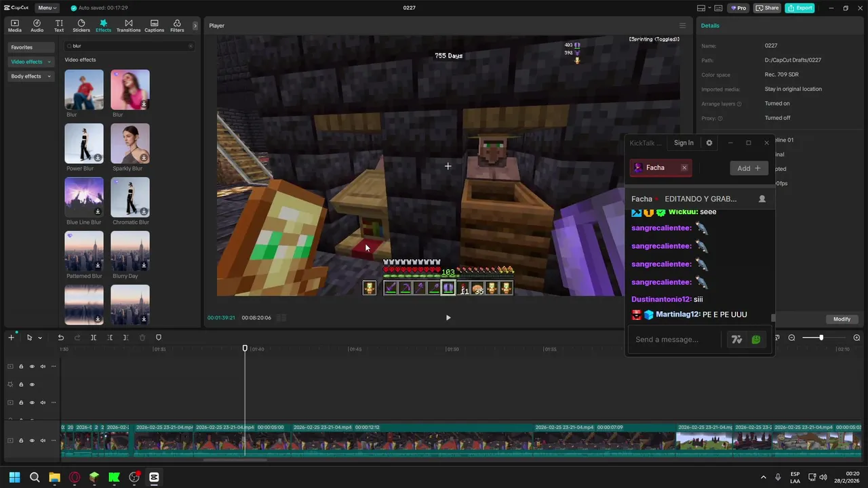
Task: Click the Share button
Action: tap(767, 8)
